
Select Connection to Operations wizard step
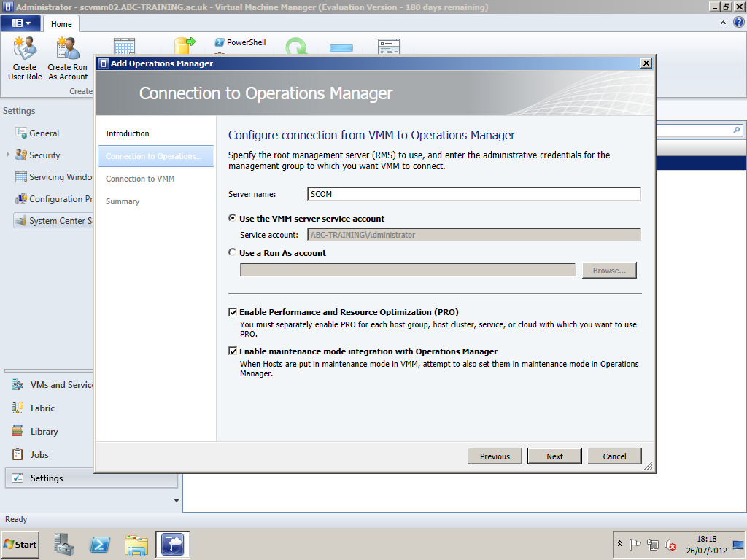point(156,156)
